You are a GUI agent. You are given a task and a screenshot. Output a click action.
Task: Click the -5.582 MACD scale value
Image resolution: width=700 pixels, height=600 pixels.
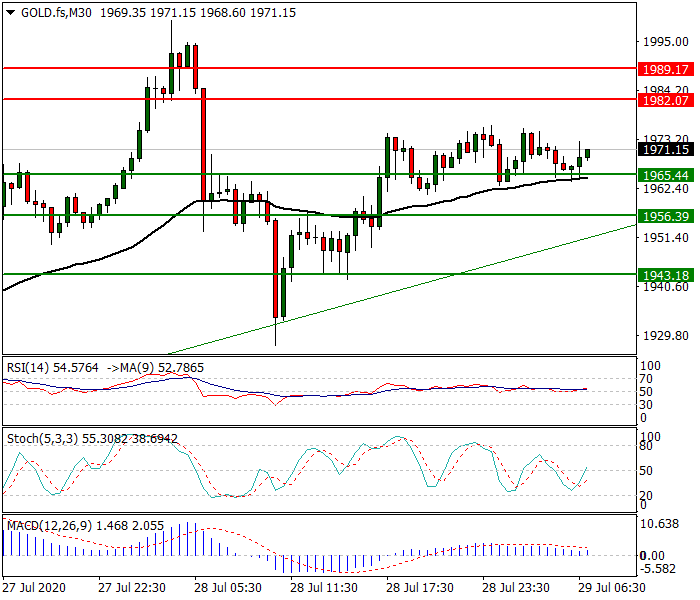click(658, 569)
